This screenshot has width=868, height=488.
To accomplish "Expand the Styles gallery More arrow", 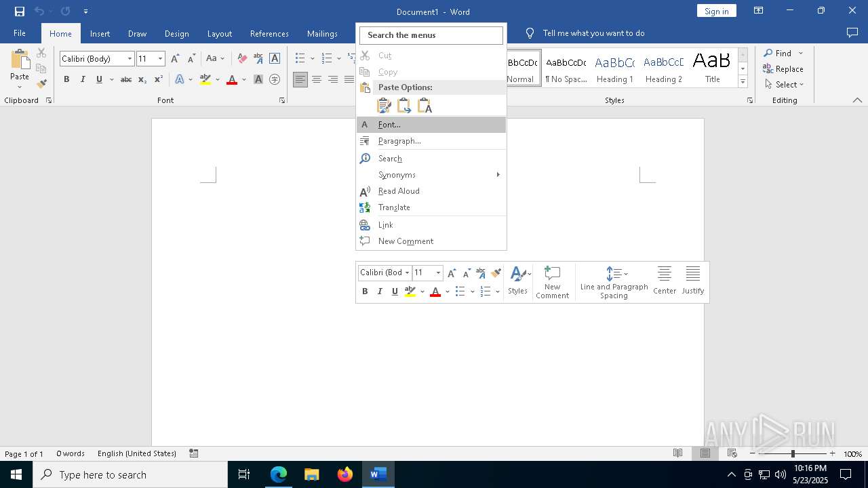I will pyautogui.click(x=743, y=82).
